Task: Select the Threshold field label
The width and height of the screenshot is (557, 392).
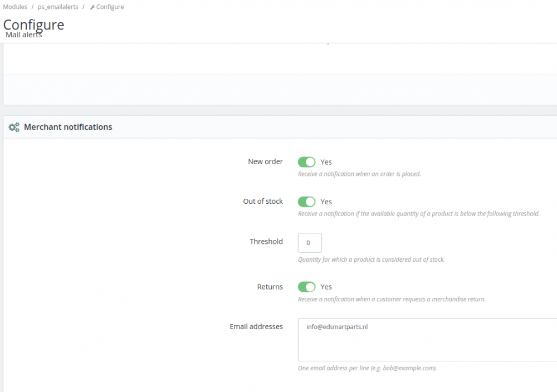Action: pos(266,241)
